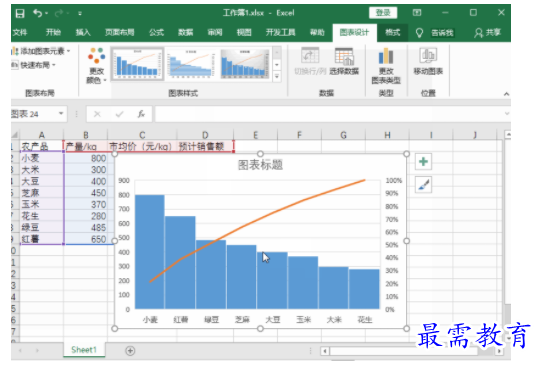Viewport: 539px width, 367px height.
Task: Expand the chart styles gallery
Action: [277, 76]
